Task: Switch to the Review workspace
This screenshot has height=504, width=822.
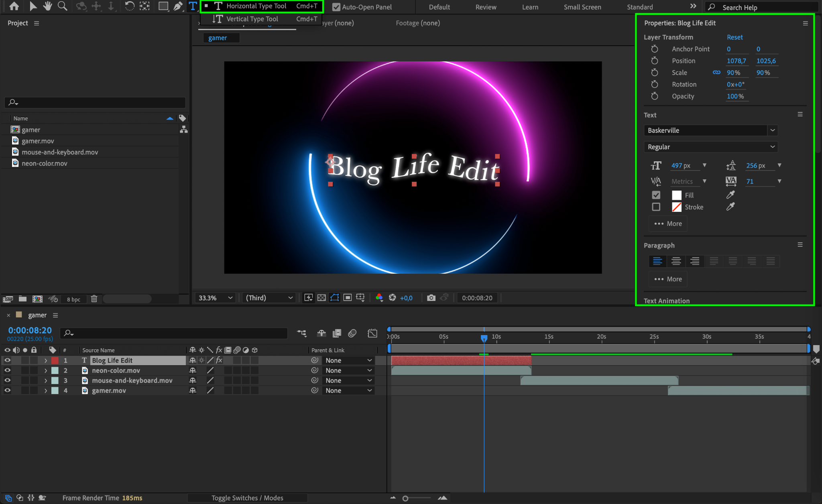Action: click(486, 7)
